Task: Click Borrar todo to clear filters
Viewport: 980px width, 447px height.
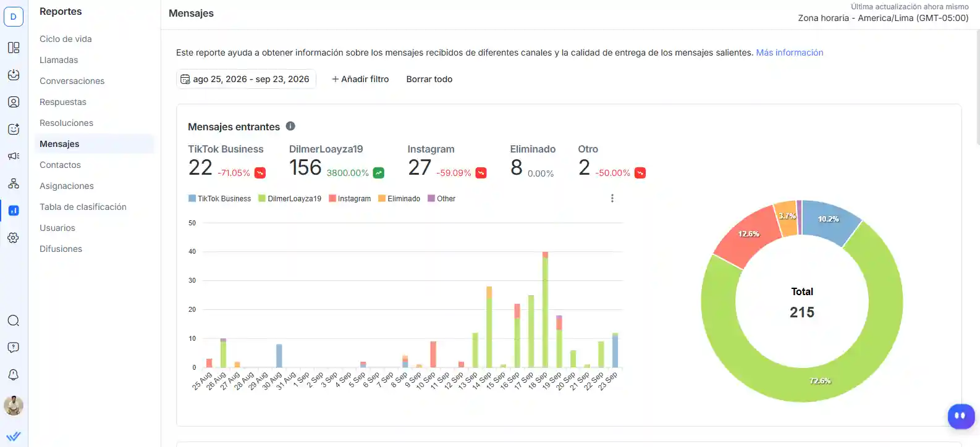Action: (429, 79)
